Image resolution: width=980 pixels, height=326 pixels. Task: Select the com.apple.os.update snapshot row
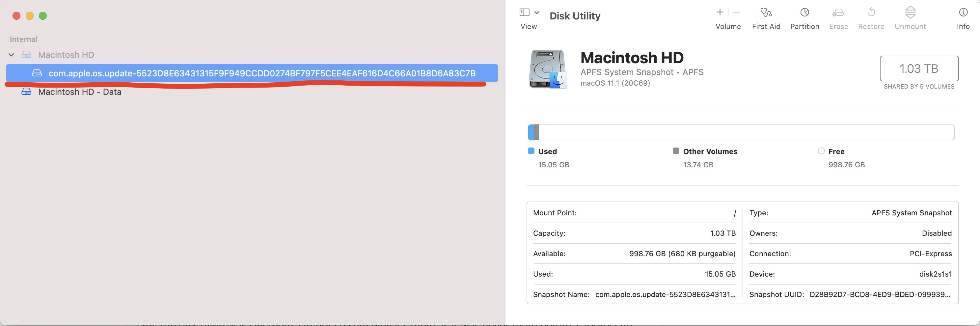coord(252,73)
